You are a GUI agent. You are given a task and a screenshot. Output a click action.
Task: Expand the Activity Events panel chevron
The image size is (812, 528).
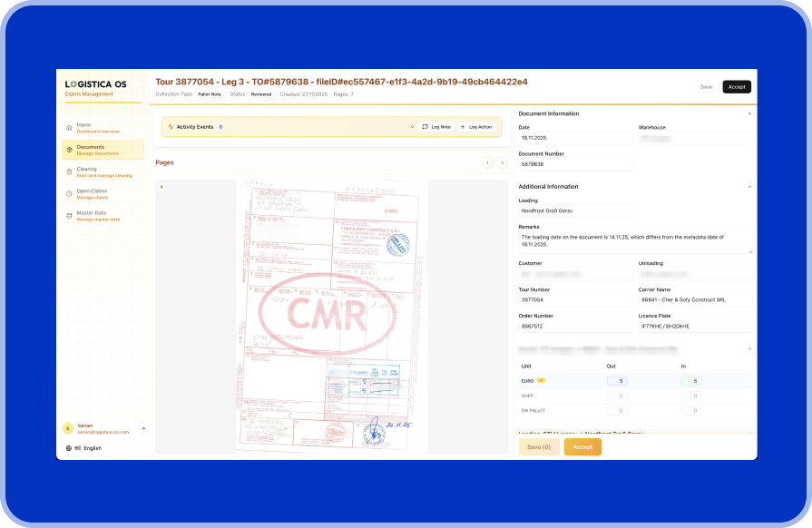pyautogui.click(x=412, y=127)
